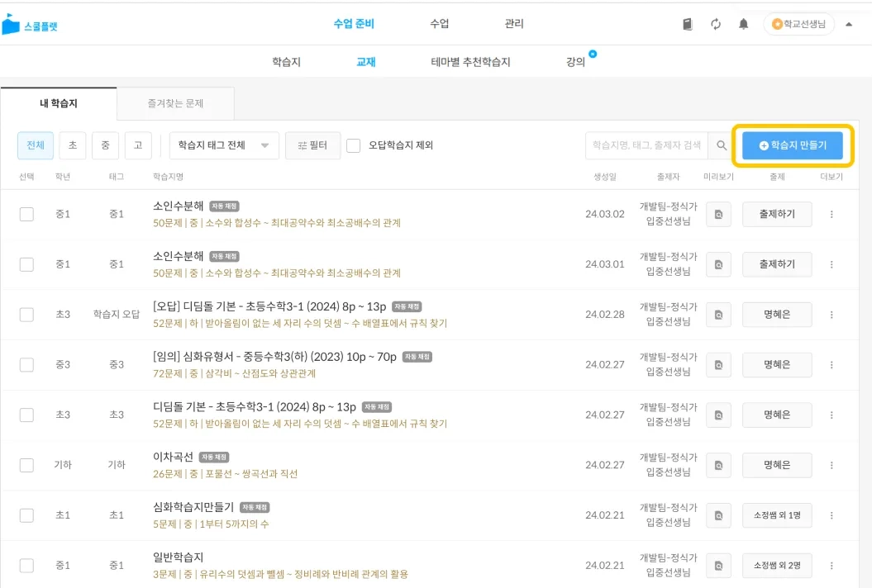The width and height of the screenshot is (872, 588).
Task: Open more options for [오답] 디딤돌 기본
Action: click(831, 315)
